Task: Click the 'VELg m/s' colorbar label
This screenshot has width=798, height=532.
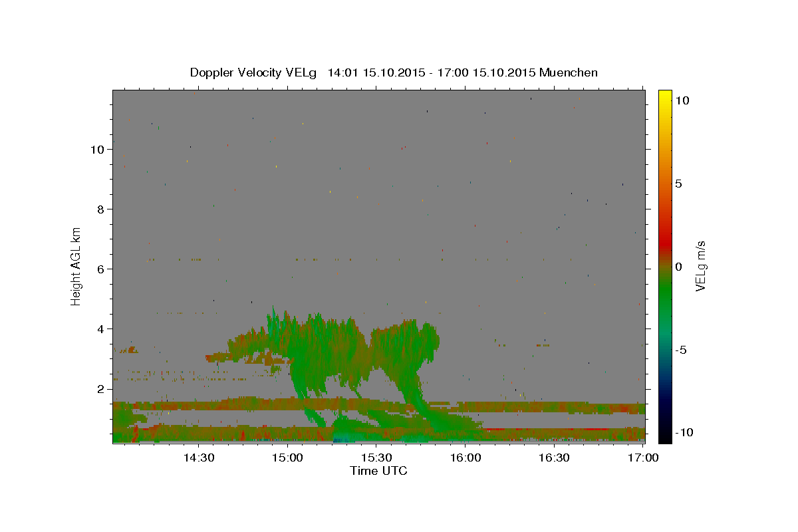Action: coord(700,266)
